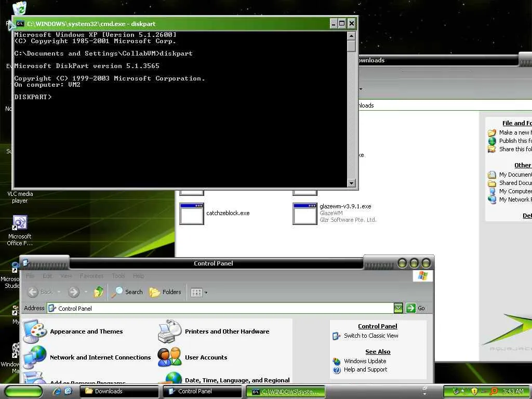This screenshot has height=399, width=532.
Task: Open Help and Support link
Action: click(365, 369)
